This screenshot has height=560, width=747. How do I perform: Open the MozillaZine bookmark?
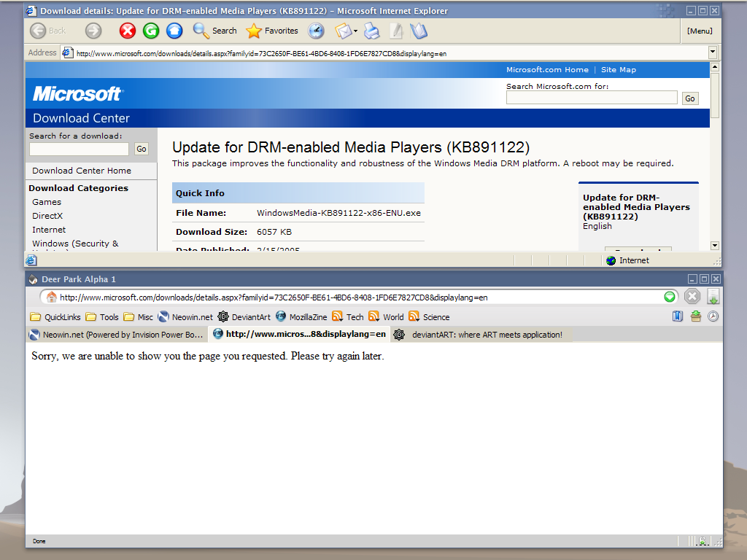pyautogui.click(x=301, y=317)
